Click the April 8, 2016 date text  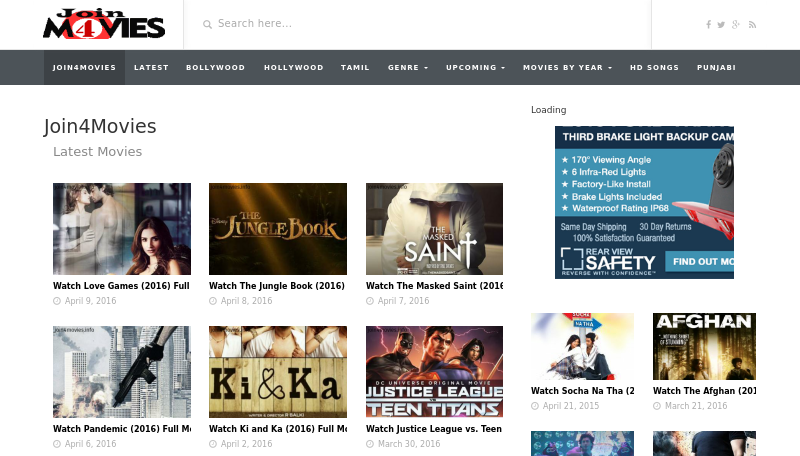coord(246,301)
